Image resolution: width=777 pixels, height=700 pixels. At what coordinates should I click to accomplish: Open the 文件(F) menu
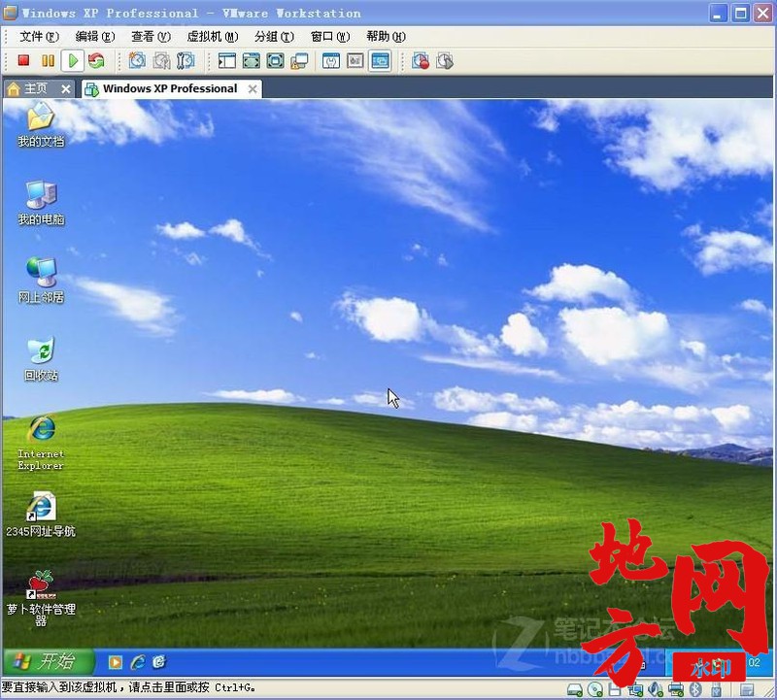39,37
